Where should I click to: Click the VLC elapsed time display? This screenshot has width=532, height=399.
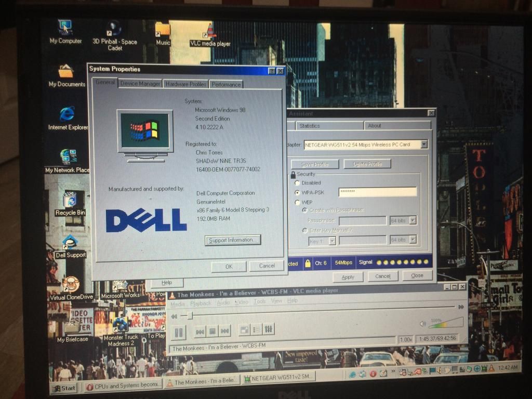(437, 338)
